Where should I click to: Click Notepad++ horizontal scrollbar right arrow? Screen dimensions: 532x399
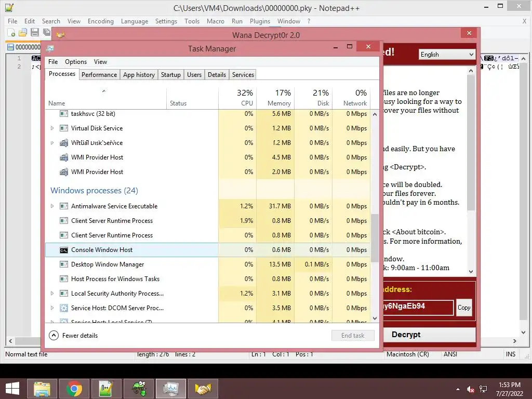click(515, 341)
